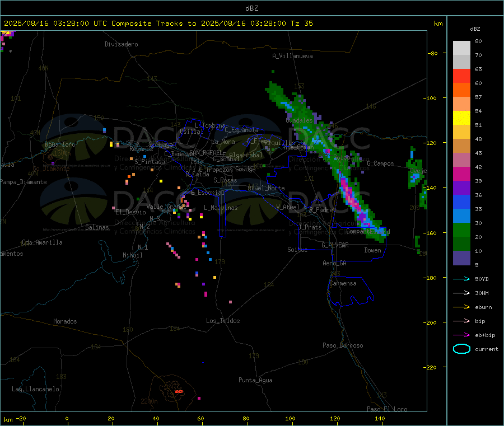504x426 pixels.
Task: Click the Lag.Llancanelo map label
Action: tap(36, 390)
